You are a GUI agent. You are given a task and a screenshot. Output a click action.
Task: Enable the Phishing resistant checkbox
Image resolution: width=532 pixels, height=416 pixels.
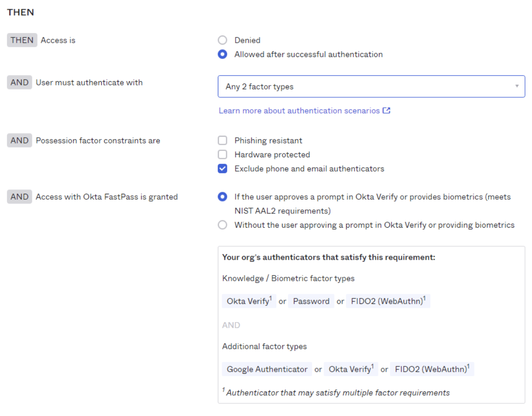pyautogui.click(x=223, y=141)
